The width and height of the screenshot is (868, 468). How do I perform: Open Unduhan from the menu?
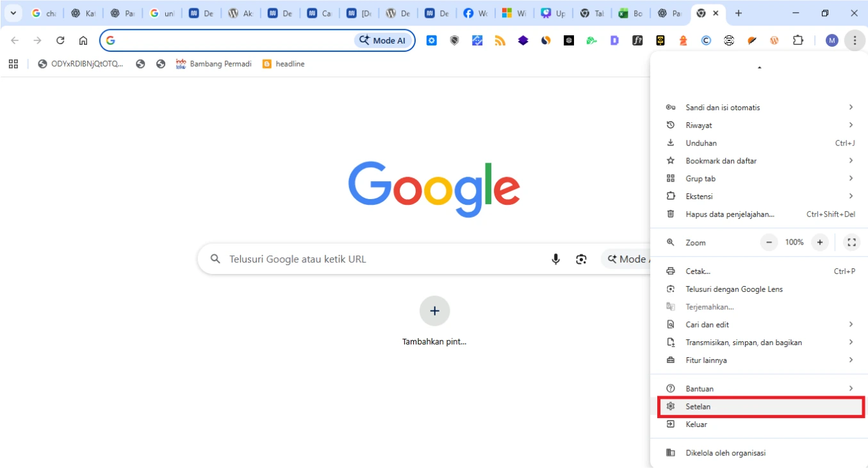[x=759, y=143]
